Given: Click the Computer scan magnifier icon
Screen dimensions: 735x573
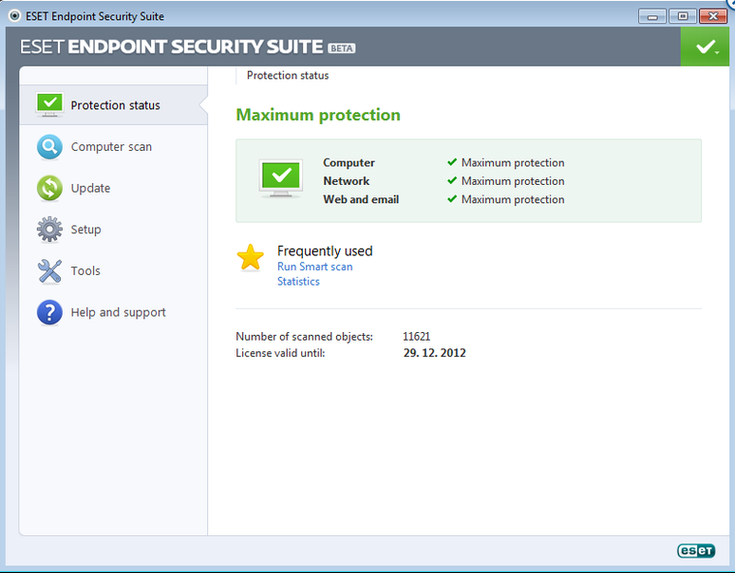Looking at the screenshot, I should coord(50,147).
